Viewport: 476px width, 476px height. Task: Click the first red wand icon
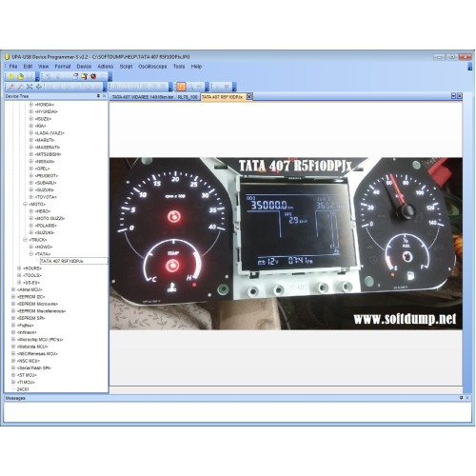(11, 87)
